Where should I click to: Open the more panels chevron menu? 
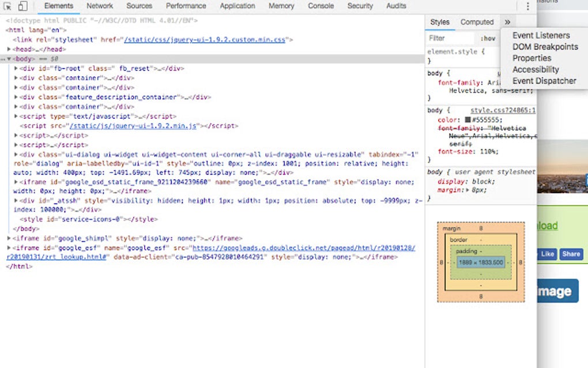coord(508,21)
